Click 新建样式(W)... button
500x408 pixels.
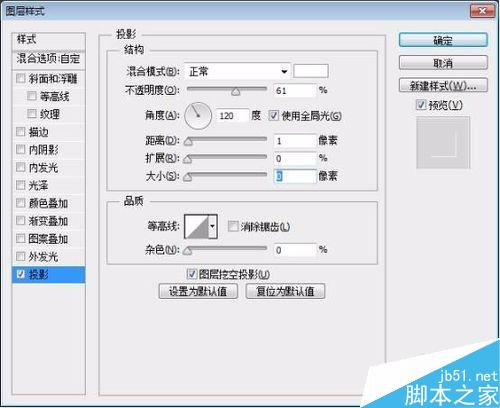coord(443,86)
